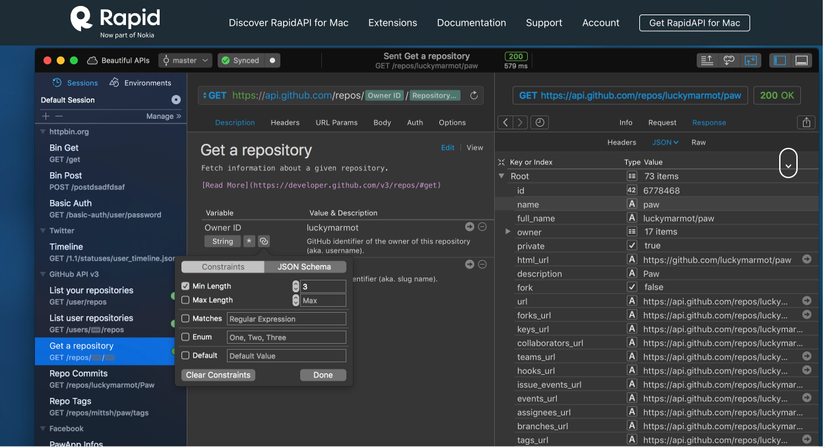
Task: Toggle the private row checkbox
Action: (632, 245)
